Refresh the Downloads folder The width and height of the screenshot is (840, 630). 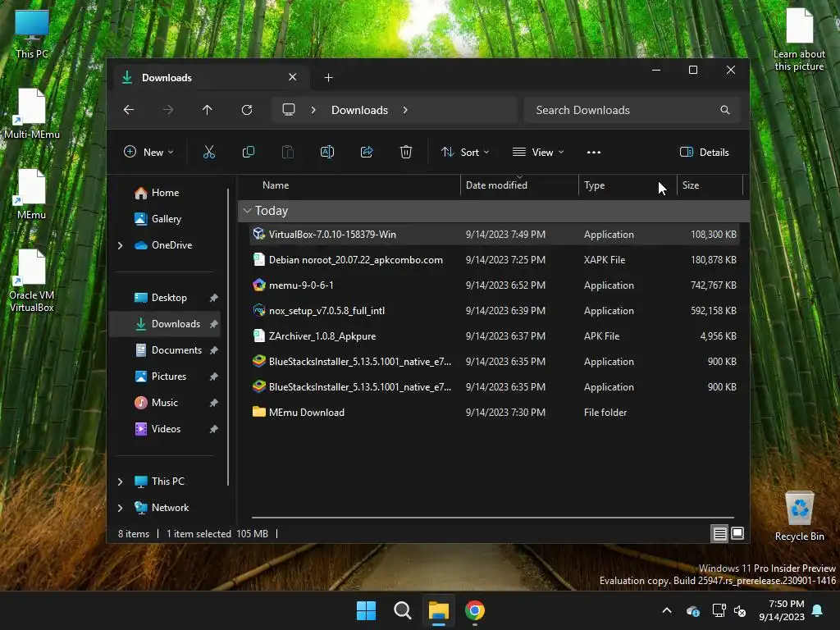[247, 110]
